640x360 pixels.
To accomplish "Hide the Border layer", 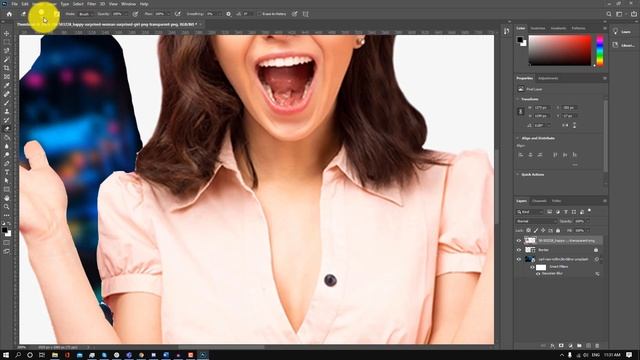I will [x=519, y=250].
